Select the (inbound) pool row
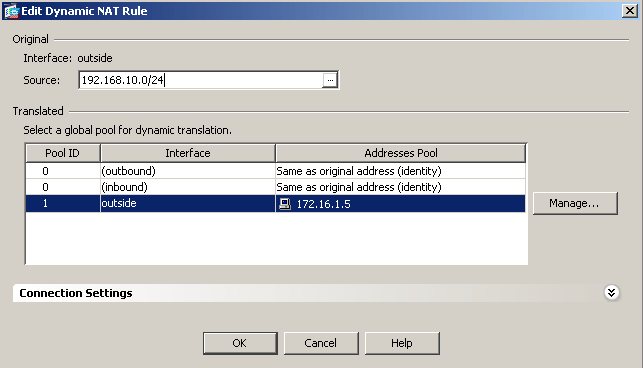 (x=276, y=187)
